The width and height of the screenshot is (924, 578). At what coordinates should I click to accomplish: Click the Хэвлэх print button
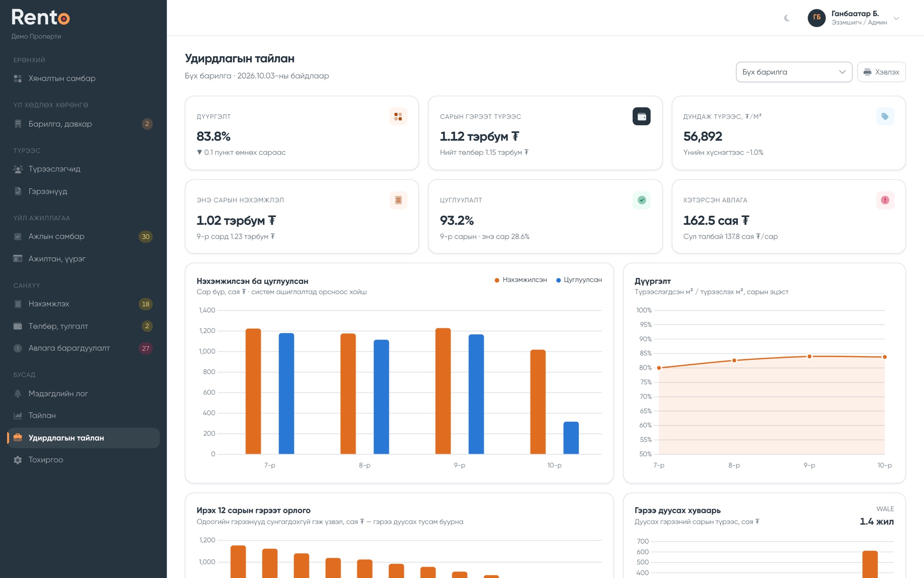coord(881,72)
